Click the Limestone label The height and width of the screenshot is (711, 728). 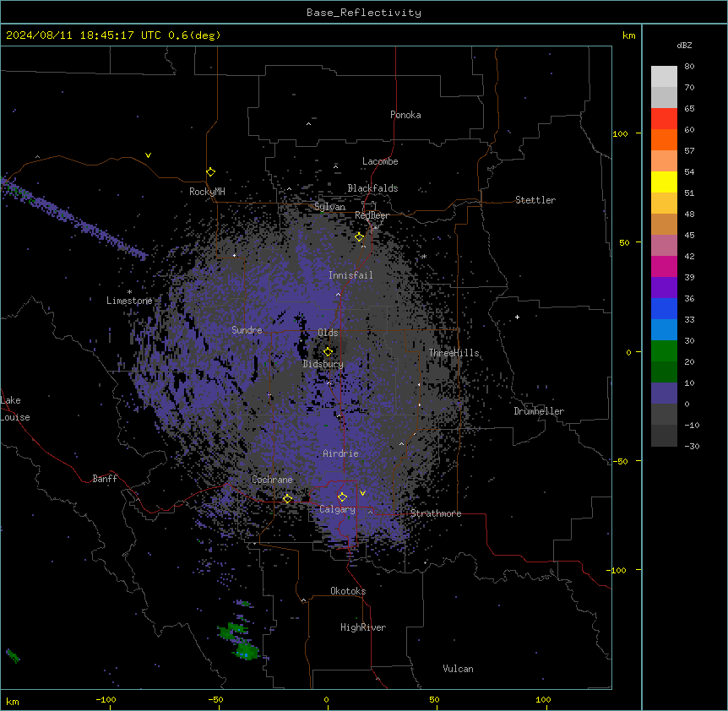[129, 301]
